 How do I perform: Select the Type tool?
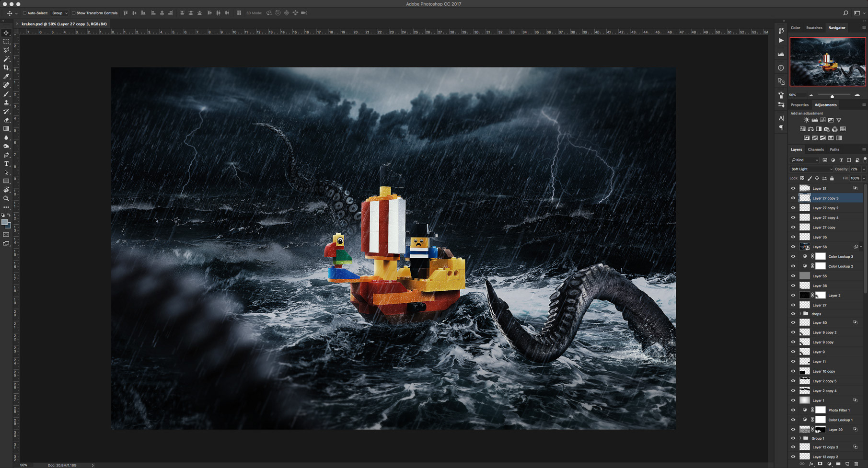pyautogui.click(x=6, y=164)
